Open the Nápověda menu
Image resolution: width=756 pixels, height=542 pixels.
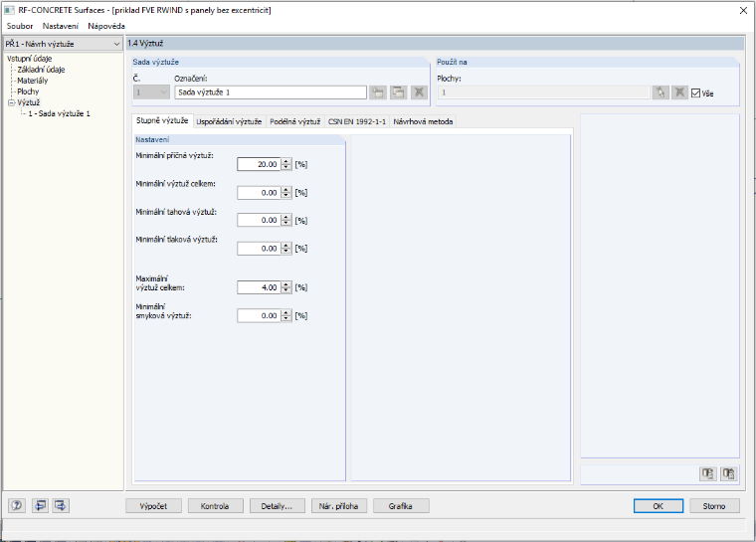point(106,26)
